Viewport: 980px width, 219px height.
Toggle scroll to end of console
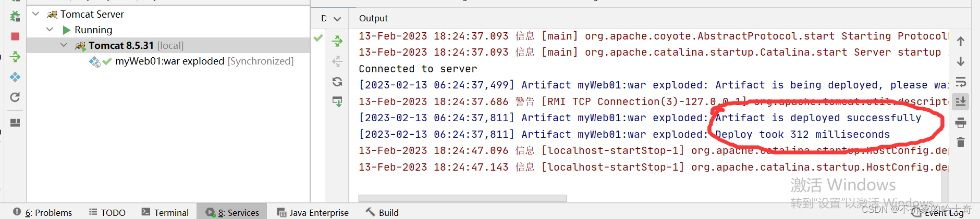[961, 101]
